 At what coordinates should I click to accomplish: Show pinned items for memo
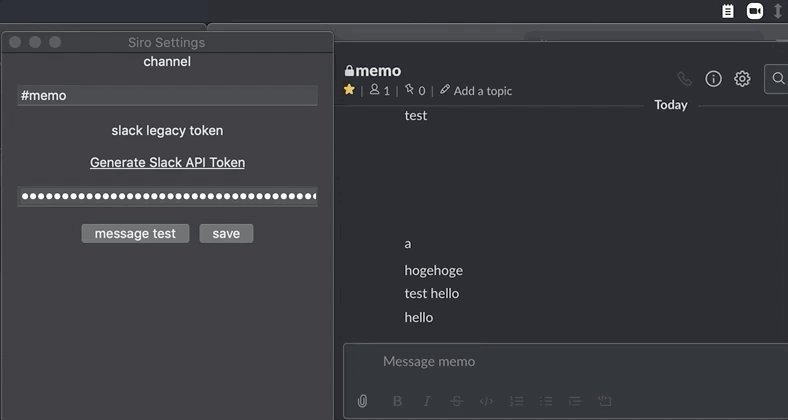coord(415,90)
